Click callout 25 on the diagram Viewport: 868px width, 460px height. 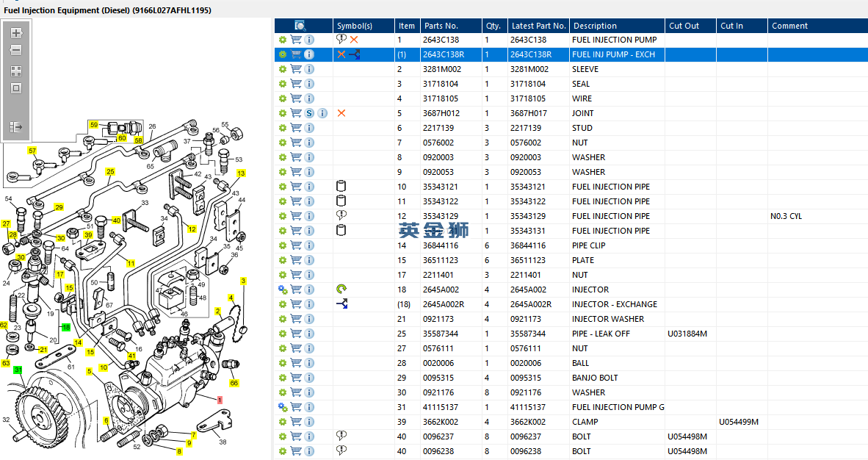click(110, 172)
